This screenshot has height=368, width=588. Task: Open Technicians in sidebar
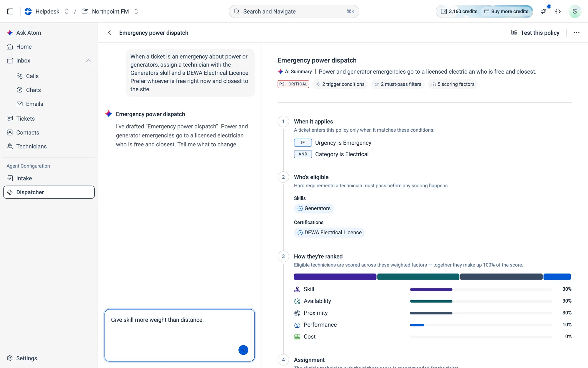[x=49, y=146]
